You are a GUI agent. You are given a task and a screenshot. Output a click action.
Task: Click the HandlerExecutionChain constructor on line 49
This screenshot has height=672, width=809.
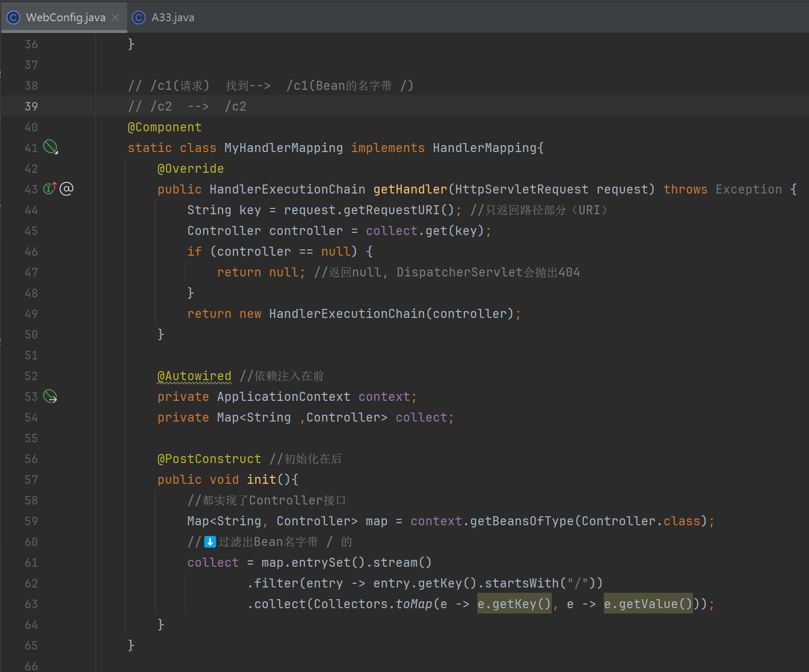[x=347, y=314]
